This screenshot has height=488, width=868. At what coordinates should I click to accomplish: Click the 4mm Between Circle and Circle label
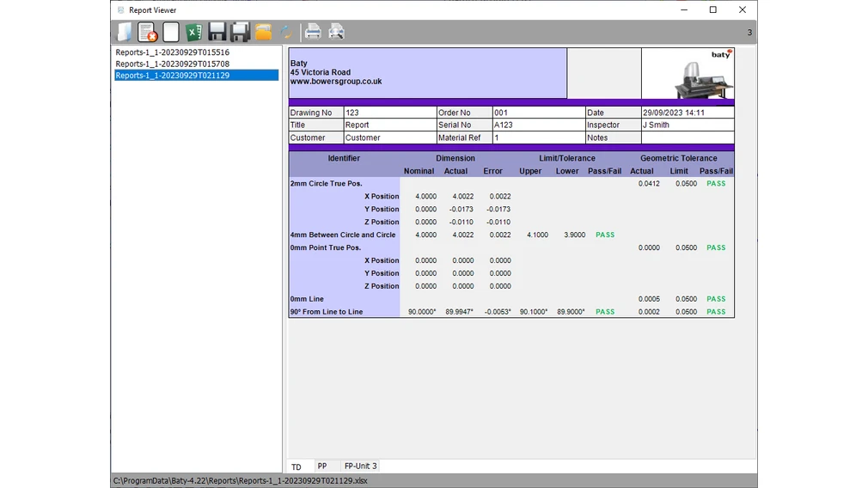(343, 235)
